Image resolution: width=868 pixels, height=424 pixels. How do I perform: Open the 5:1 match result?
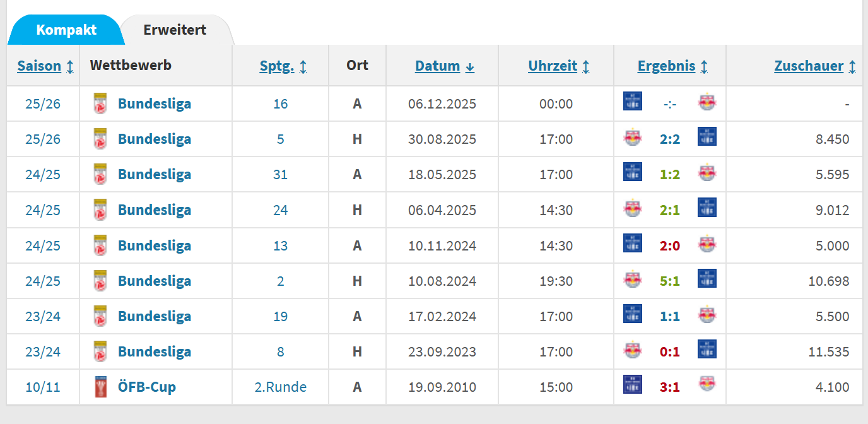[670, 281]
